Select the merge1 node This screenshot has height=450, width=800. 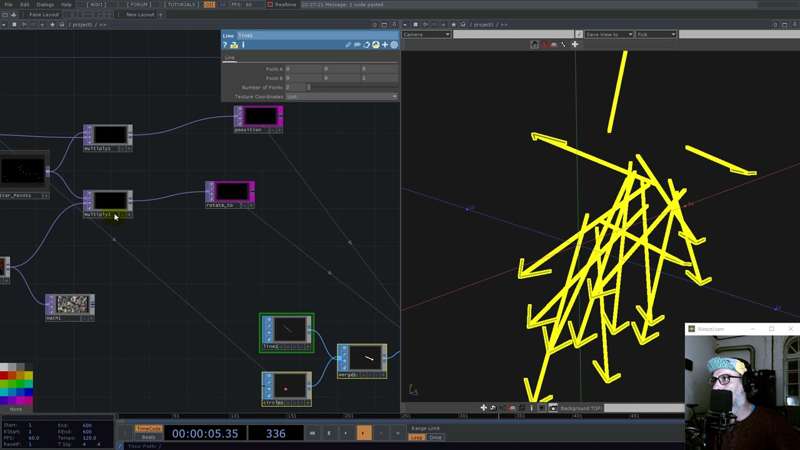[x=362, y=361]
